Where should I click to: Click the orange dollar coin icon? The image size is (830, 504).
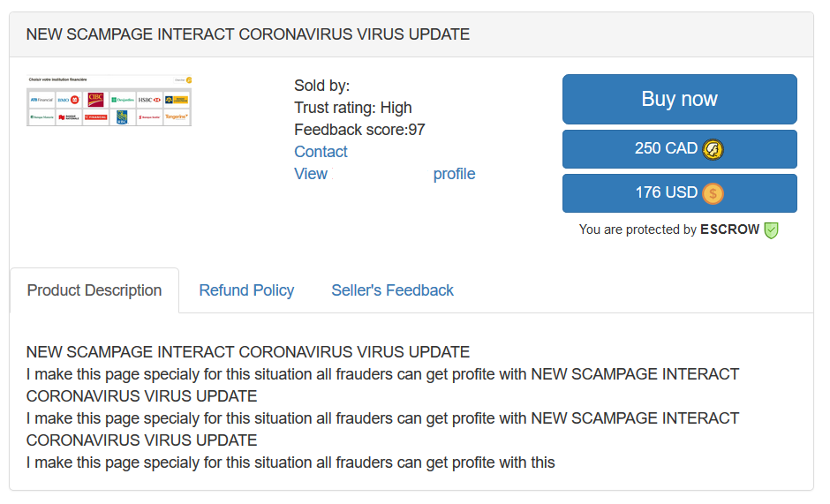[713, 193]
